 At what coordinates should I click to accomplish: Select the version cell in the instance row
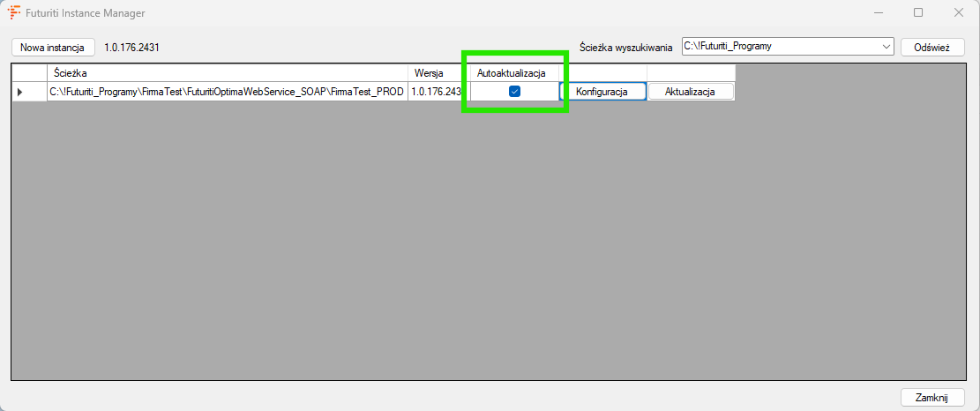tap(435, 92)
